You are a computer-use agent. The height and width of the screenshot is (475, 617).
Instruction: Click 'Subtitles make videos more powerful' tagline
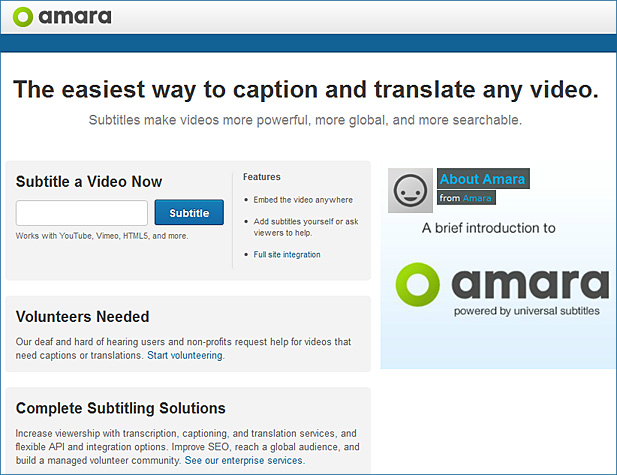click(305, 120)
